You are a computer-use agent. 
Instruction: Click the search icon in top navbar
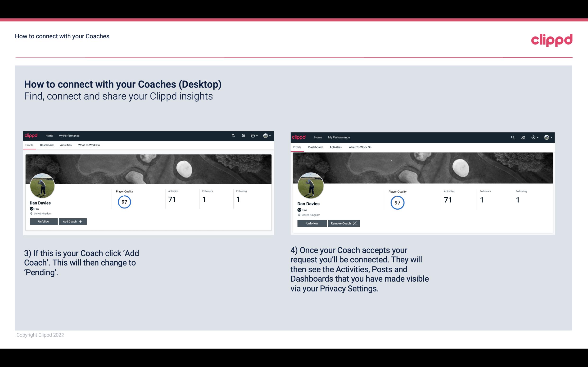tap(233, 135)
